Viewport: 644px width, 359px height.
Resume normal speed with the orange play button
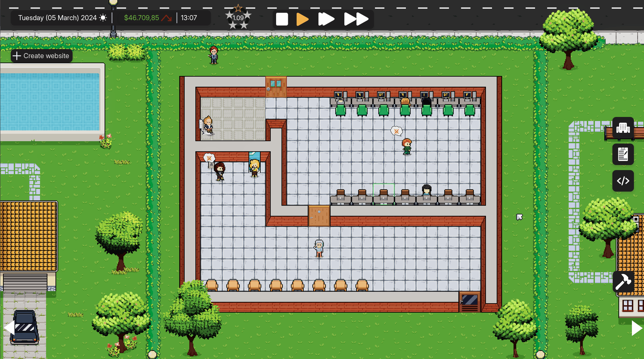[302, 19]
